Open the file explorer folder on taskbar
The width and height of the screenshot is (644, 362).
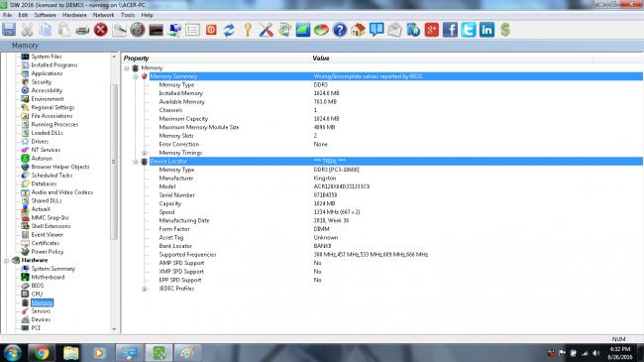pyautogui.click(x=70, y=353)
